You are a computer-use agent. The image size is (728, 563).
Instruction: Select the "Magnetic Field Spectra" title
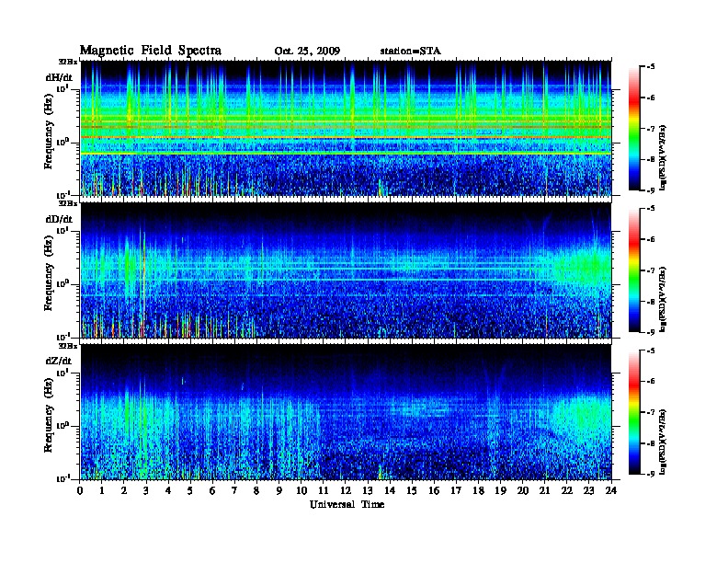[x=151, y=51]
